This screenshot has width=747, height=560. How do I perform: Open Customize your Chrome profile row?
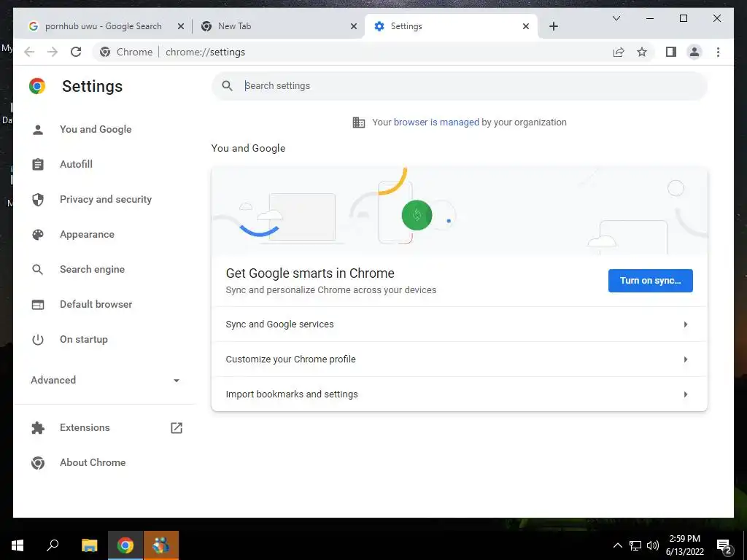(460, 359)
